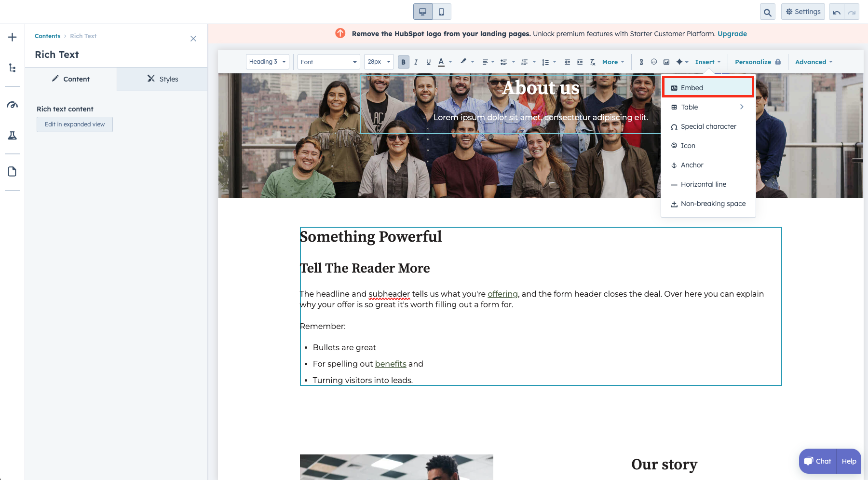The image size is (868, 480).
Task: Click the add module plus icon
Action: (12, 37)
